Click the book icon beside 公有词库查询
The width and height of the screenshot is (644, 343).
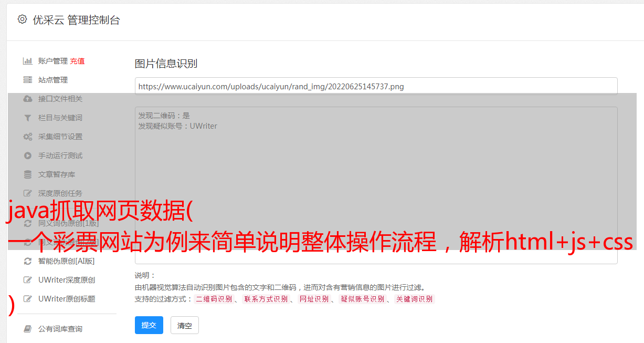click(x=28, y=329)
